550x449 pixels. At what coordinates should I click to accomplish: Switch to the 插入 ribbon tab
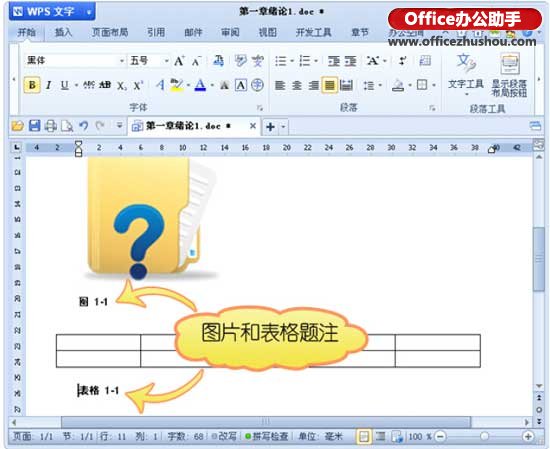pyautogui.click(x=63, y=33)
